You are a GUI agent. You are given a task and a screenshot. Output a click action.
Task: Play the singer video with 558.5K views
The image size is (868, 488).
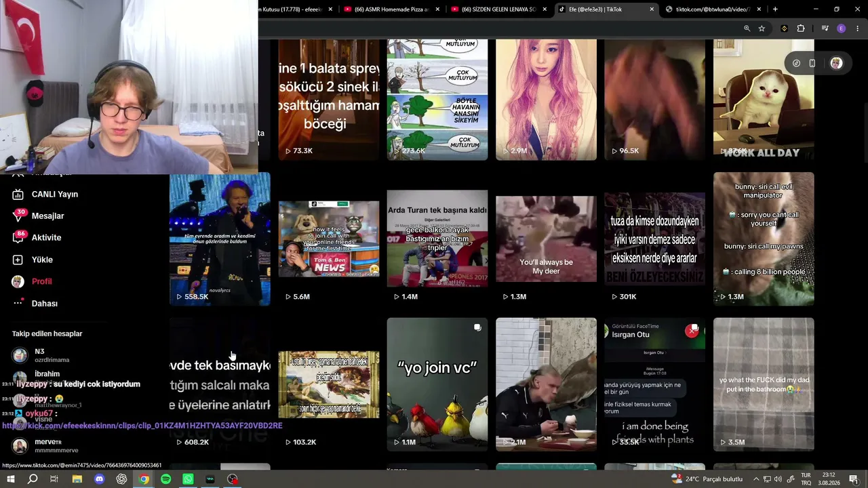click(220, 239)
